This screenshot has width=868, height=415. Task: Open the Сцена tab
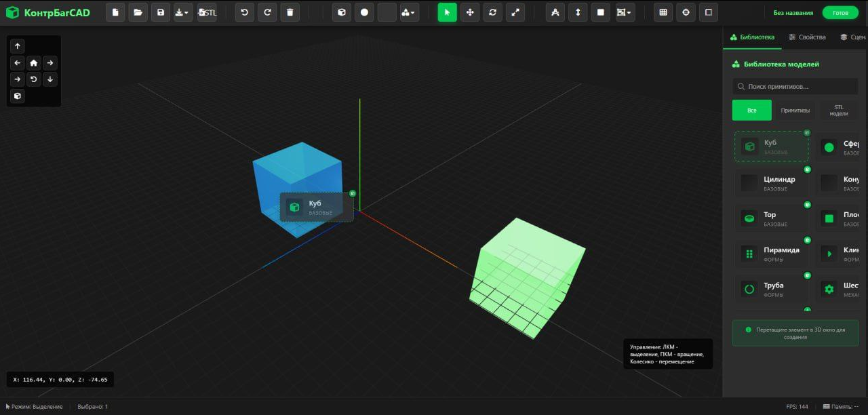[854, 37]
